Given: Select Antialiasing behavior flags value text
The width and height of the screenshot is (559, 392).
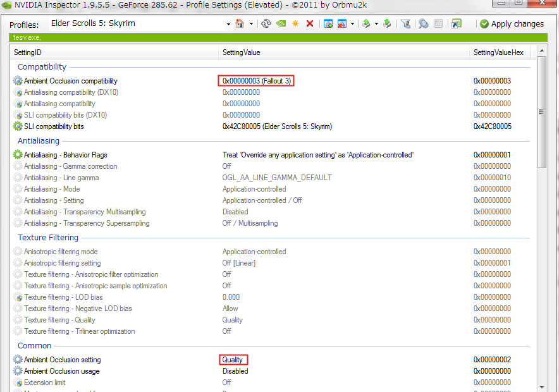Looking at the screenshot, I should tap(318, 155).
